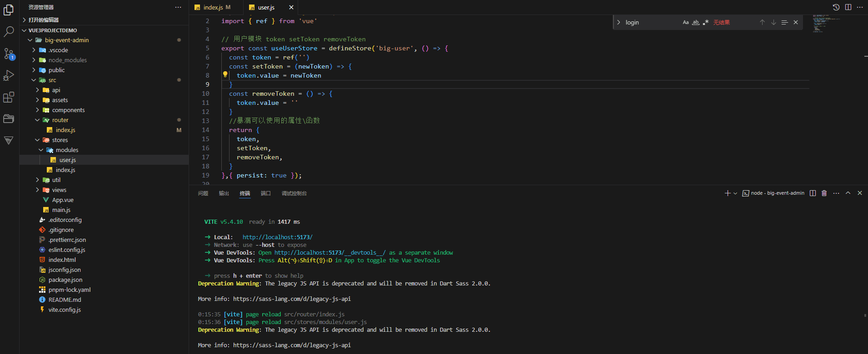This screenshot has width=868, height=354.
Task: Click line number 9 in gutter
Action: tap(207, 84)
